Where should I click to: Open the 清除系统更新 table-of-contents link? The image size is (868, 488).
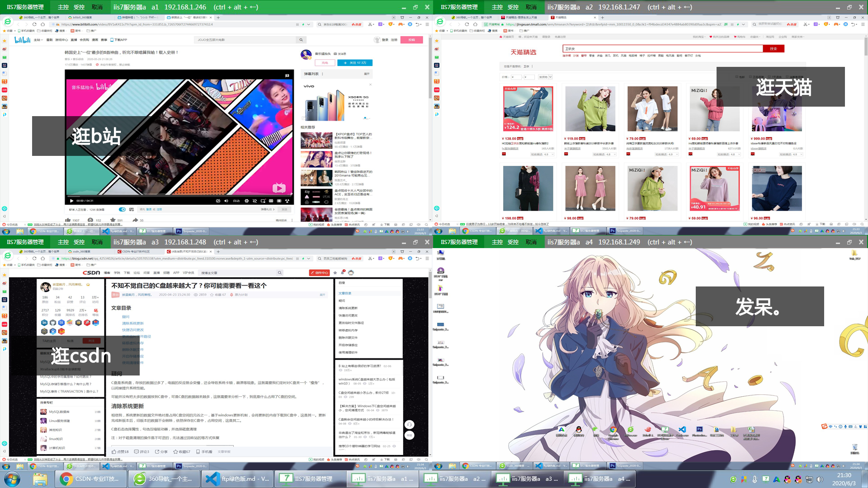click(132, 323)
